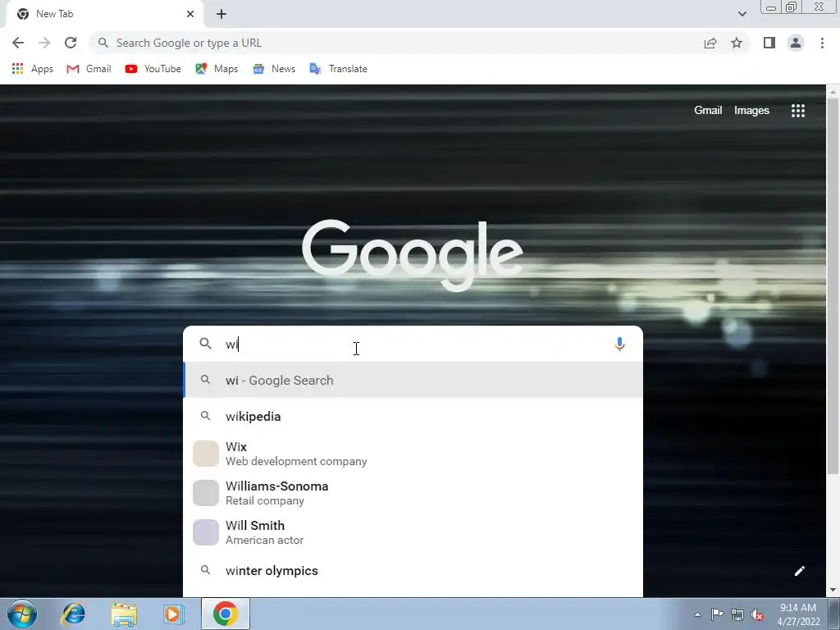This screenshot has height=630, width=840.
Task: Open the tab search dropdown chevron
Action: pyautogui.click(x=742, y=14)
